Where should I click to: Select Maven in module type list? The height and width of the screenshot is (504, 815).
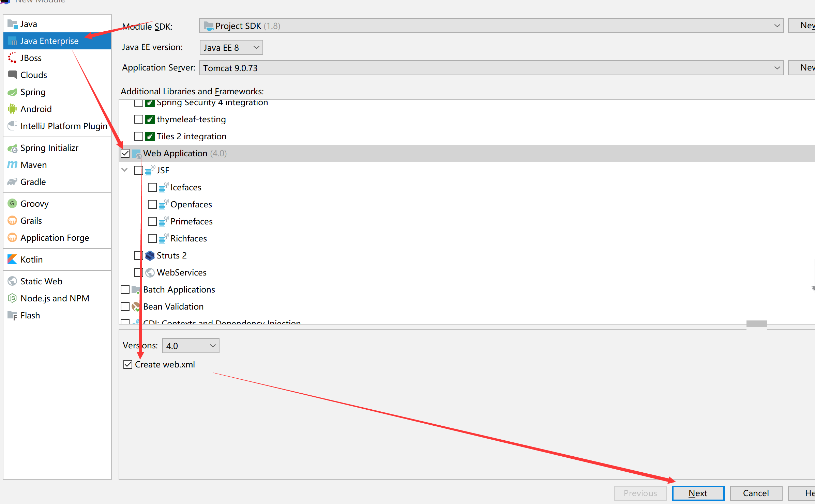click(57, 165)
